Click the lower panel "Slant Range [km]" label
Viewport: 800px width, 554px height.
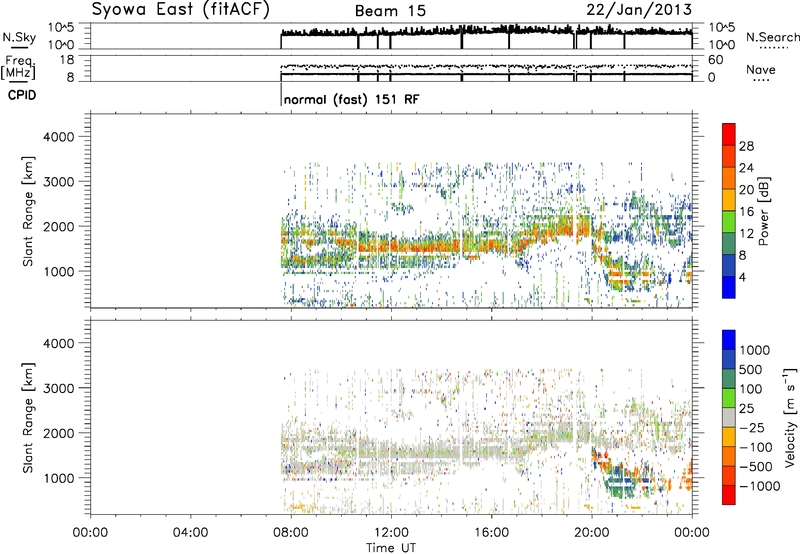pos(28,418)
